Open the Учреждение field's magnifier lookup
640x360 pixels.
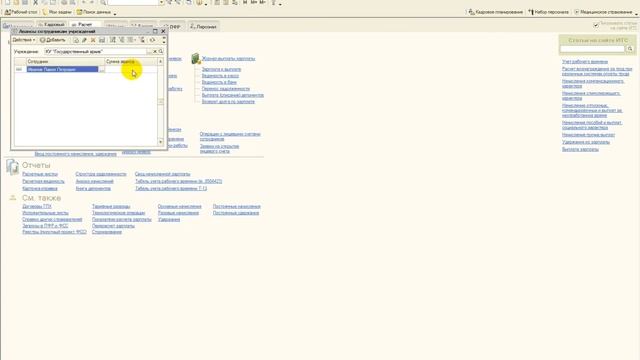click(161, 51)
